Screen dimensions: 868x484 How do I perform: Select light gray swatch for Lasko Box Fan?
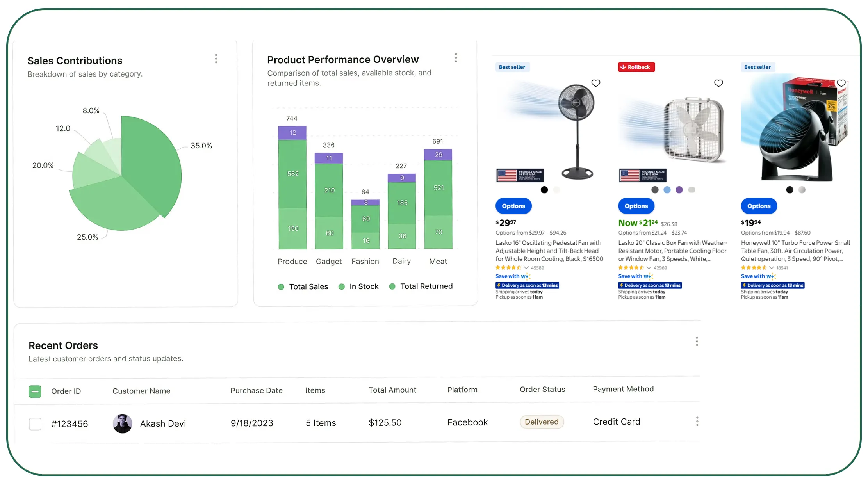click(x=692, y=190)
